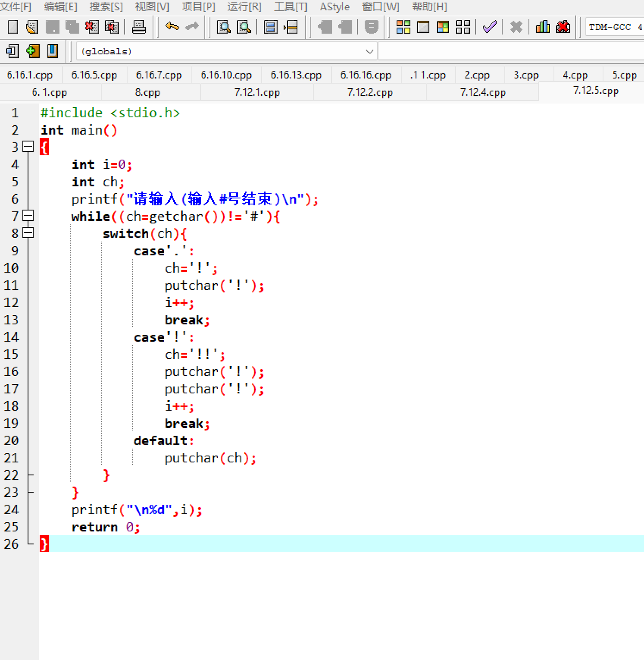Image resolution: width=644 pixels, height=660 pixels.
Task: Open the 运行[R] menu
Action: [x=244, y=7]
